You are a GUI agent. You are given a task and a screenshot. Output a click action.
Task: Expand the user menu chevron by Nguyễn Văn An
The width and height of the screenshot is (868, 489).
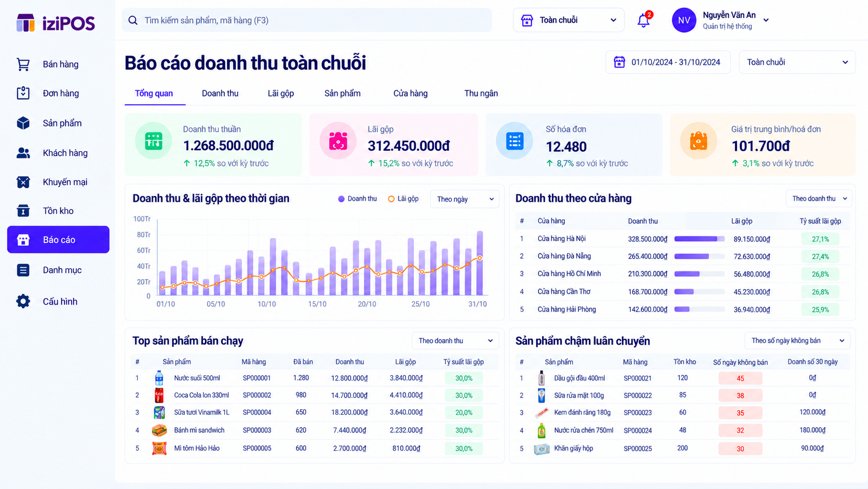pos(766,20)
